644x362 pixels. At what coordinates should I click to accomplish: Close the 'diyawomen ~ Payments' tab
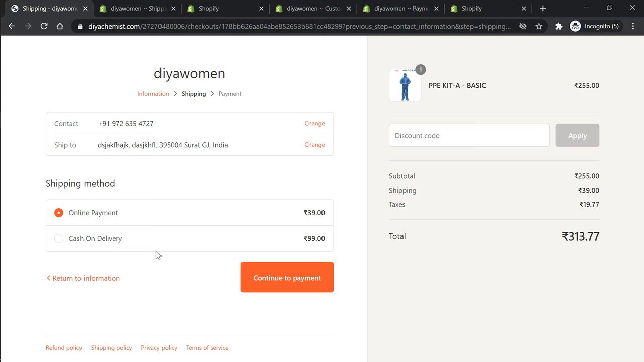tap(436, 9)
